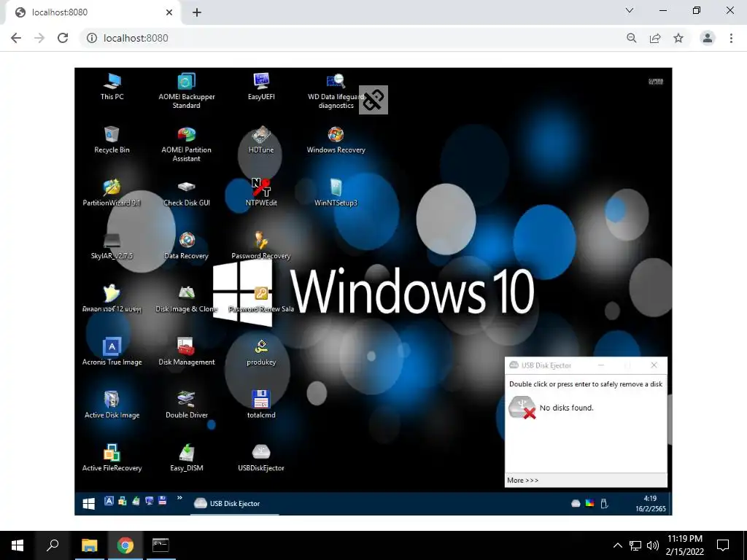Open Chrome profile avatar menu
This screenshot has height=560, width=747.
click(708, 38)
